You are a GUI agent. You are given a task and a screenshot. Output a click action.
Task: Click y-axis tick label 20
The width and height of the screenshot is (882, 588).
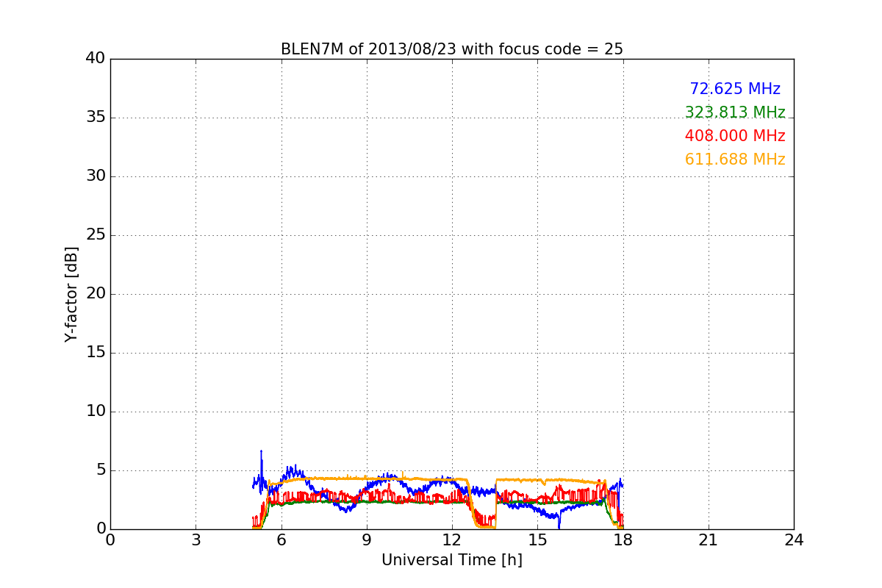click(x=96, y=294)
